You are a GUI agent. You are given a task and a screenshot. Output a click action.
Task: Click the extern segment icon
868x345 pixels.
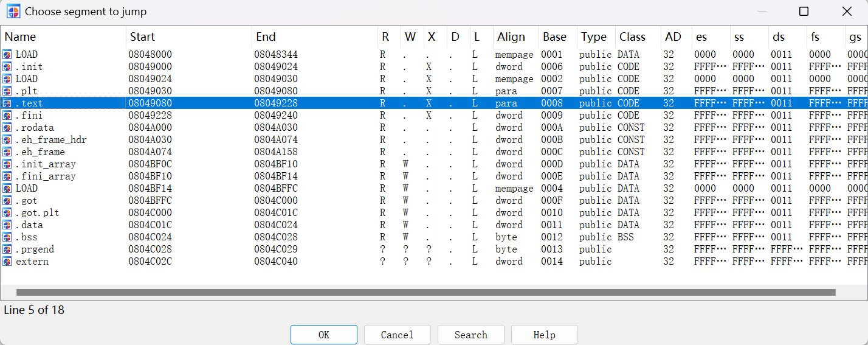[7, 262]
